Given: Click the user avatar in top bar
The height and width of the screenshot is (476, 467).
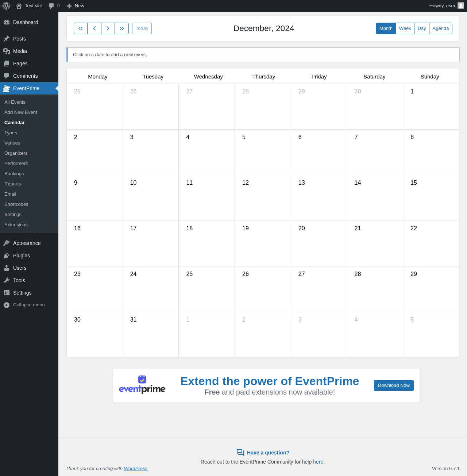Looking at the screenshot, I should click(461, 5).
